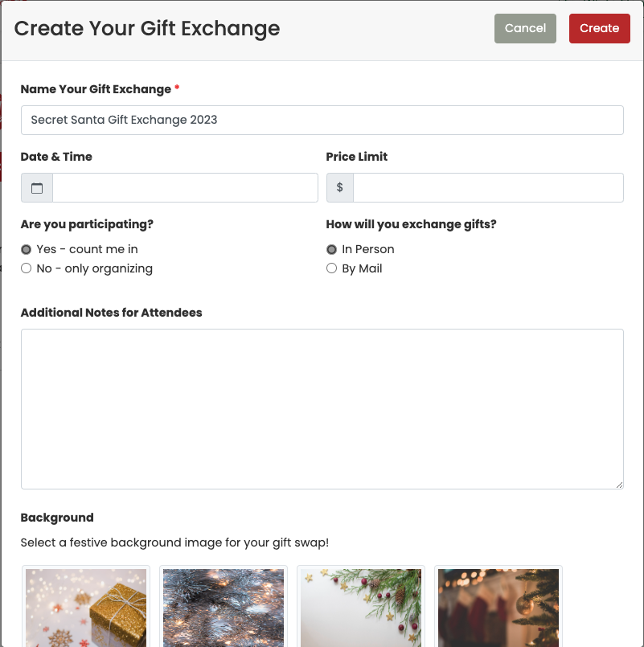Click the dollar sign price prefix
The image size is (644, 647).
(340, 188)
